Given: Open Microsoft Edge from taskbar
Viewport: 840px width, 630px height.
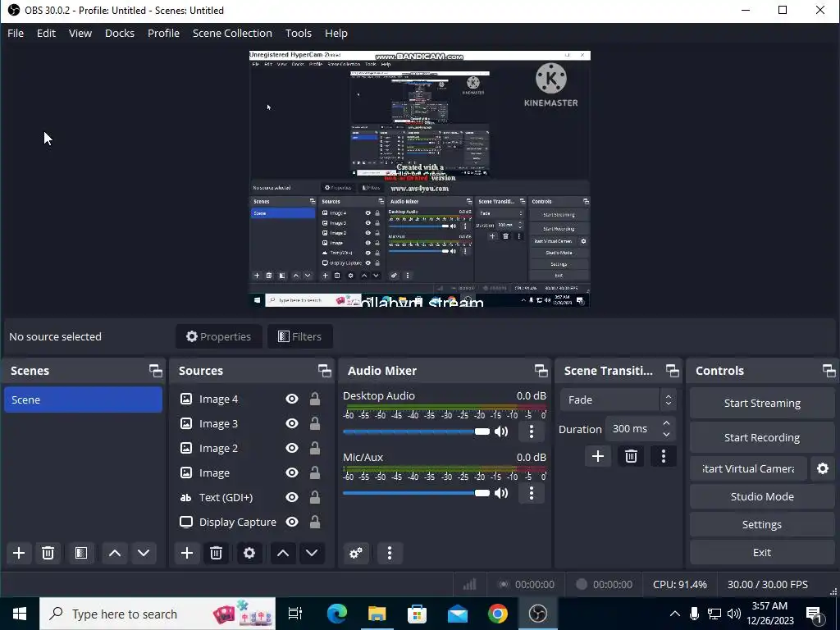Looking at the screenshot, I should tap(337, 614).
